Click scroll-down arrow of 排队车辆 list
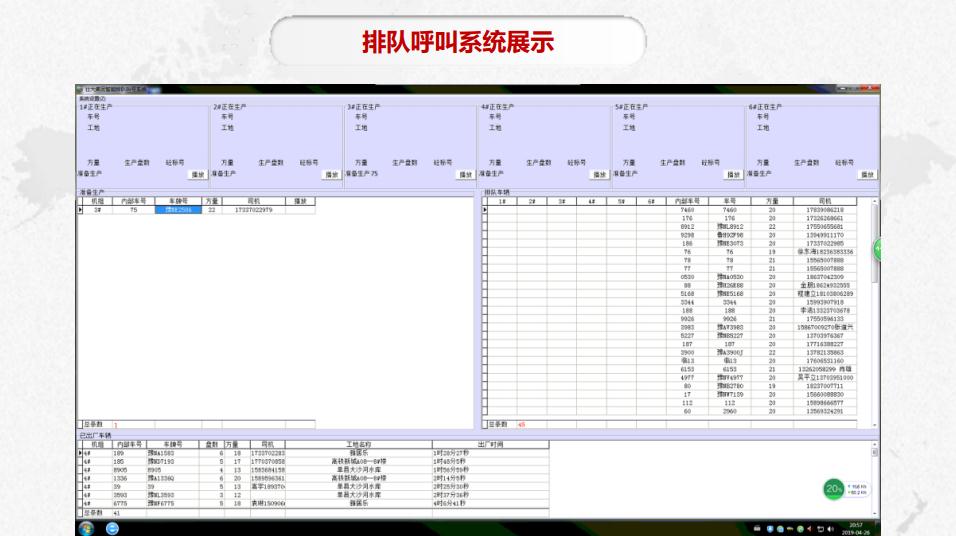 [875, 425]
